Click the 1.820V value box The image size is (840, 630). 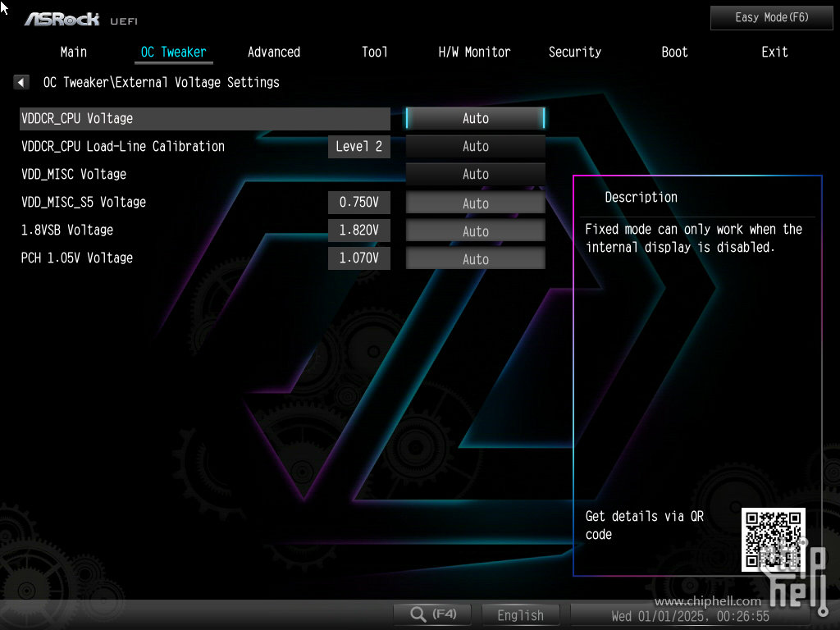click(358, 231)
